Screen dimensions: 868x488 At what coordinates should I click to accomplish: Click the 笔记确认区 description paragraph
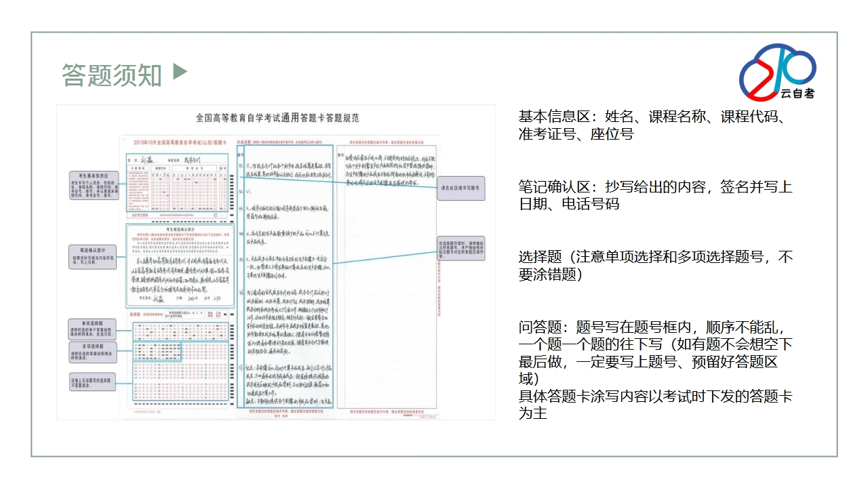[655, 195]
